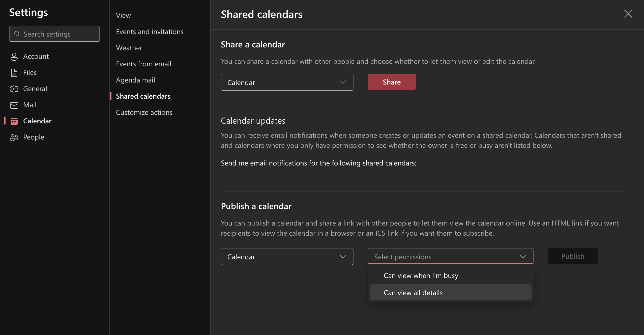Screen dimensions: 644x335
Task: Select the Mail envelope icon
Action: pos(14,105)
